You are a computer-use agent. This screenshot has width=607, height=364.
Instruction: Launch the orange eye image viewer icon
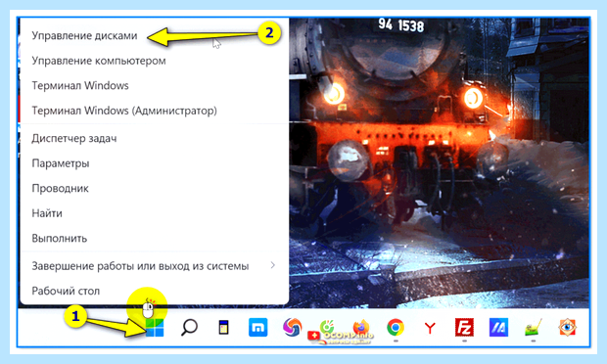[568, 327]
